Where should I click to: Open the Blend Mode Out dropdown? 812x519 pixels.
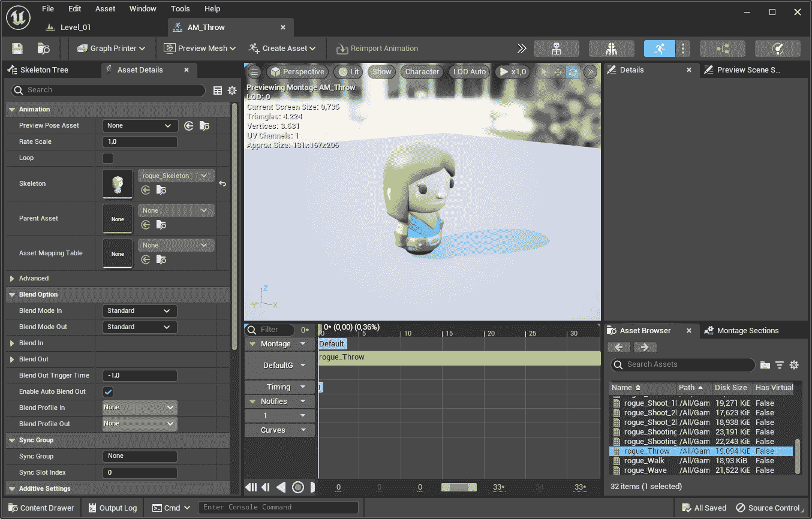coord(140,327)
